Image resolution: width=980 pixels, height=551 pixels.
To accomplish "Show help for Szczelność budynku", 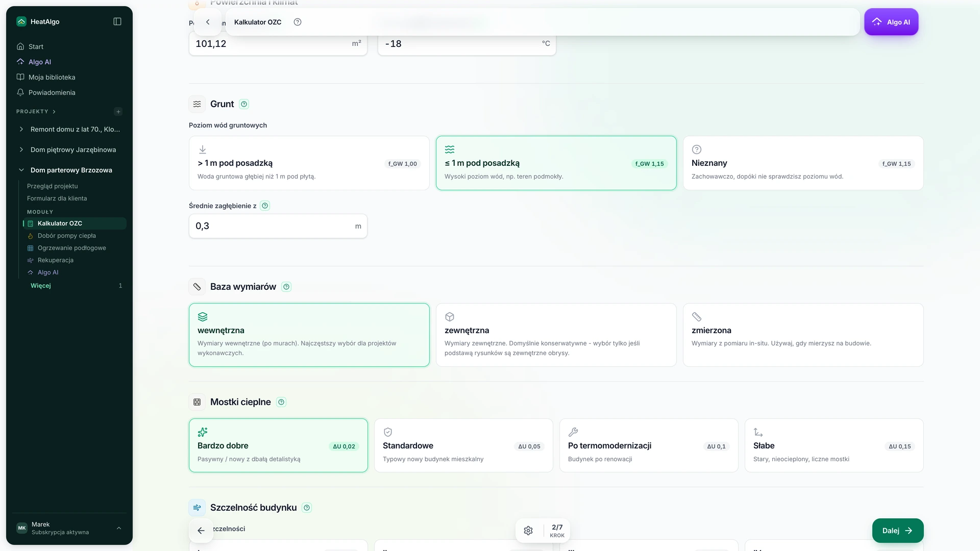I will tap(307, 508).
